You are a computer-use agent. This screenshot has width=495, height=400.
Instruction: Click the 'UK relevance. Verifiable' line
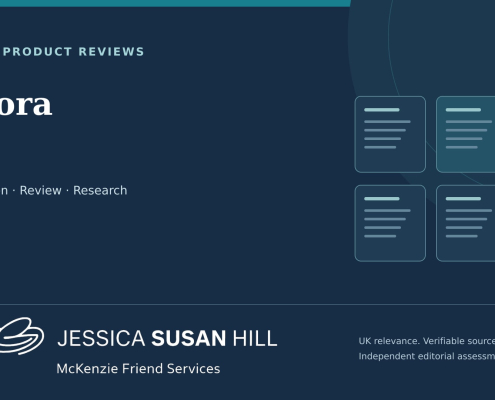click(x=427, y=341)
